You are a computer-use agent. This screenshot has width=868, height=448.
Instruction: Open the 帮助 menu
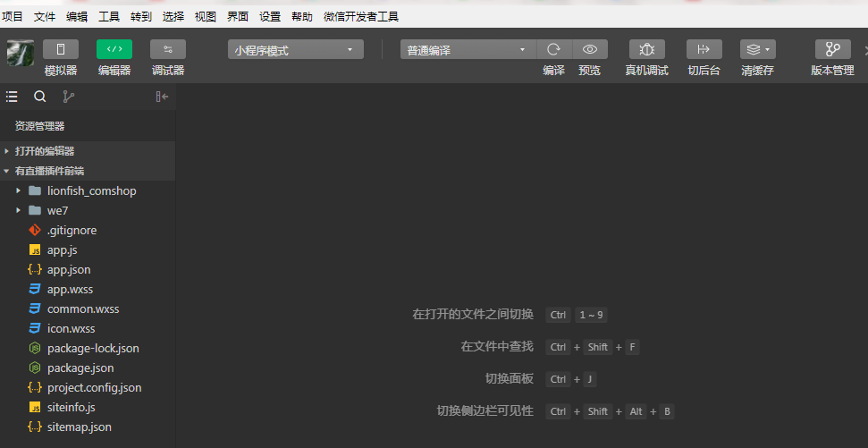click(x=302, y=17)
